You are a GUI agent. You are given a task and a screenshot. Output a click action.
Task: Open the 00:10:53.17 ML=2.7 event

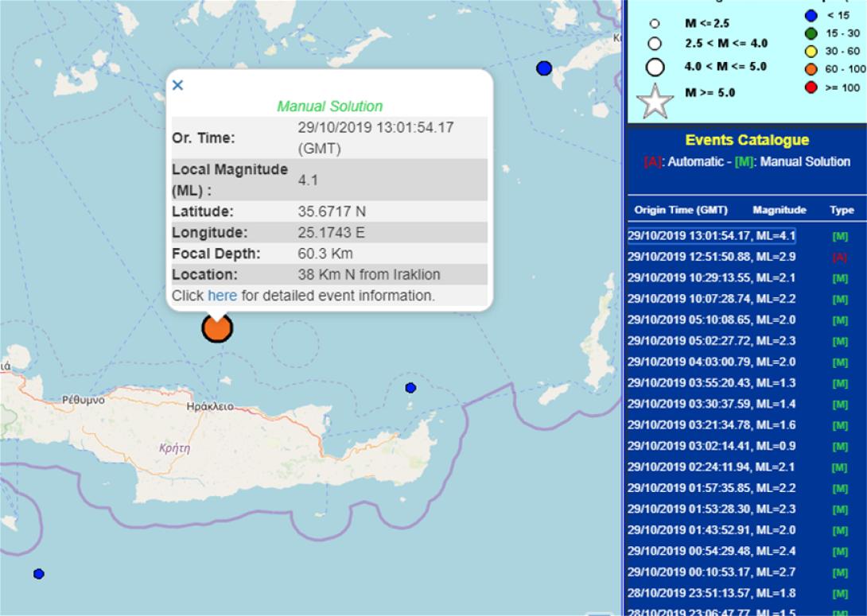point(711,571)
